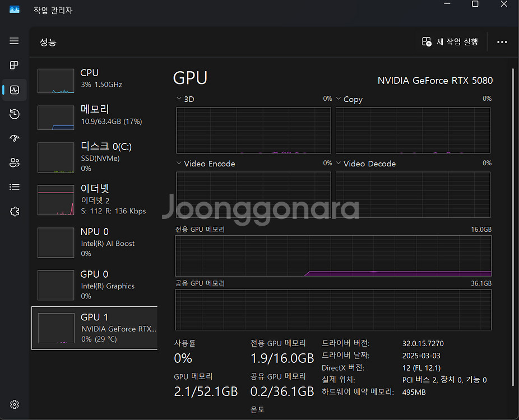Select the 메모리 performance entry
Image resolution: width=519 pixels, height=420 pixels.
coord(94,118)
